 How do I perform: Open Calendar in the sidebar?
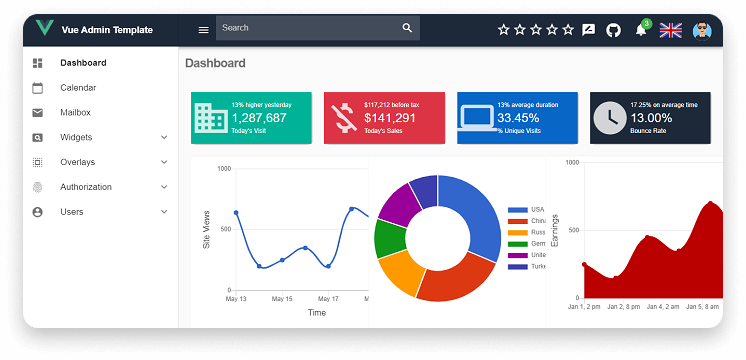click(78, 88)
